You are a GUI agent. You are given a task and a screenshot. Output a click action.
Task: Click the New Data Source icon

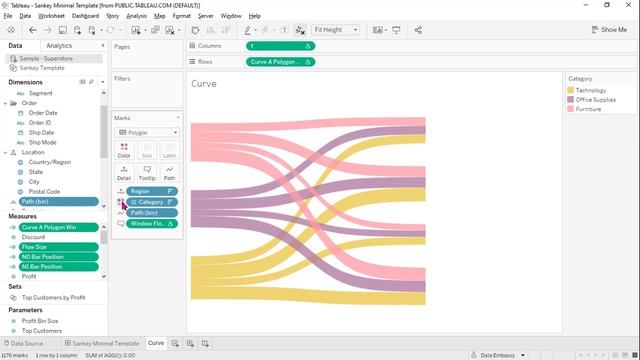pyautogui.click(x=77, y=30)
